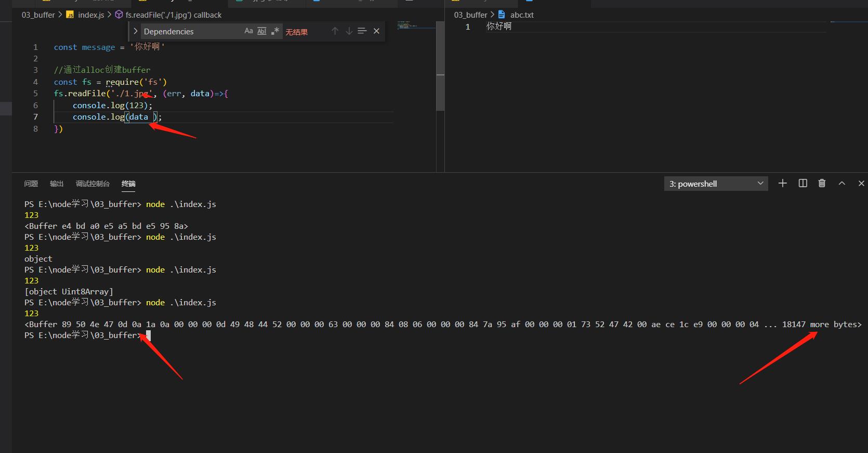
Task: Click JS file icon in breadcrumb
Action: point(70,15)
